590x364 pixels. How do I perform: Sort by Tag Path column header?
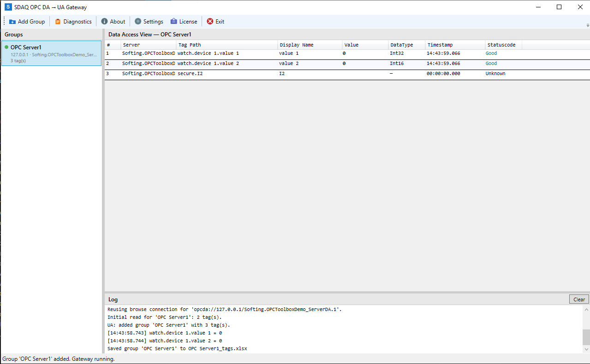(227, 45)
